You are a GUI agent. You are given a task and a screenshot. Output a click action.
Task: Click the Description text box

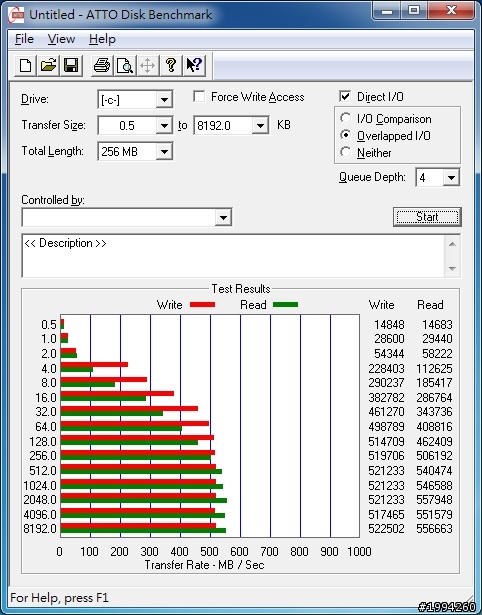point(233,256)
